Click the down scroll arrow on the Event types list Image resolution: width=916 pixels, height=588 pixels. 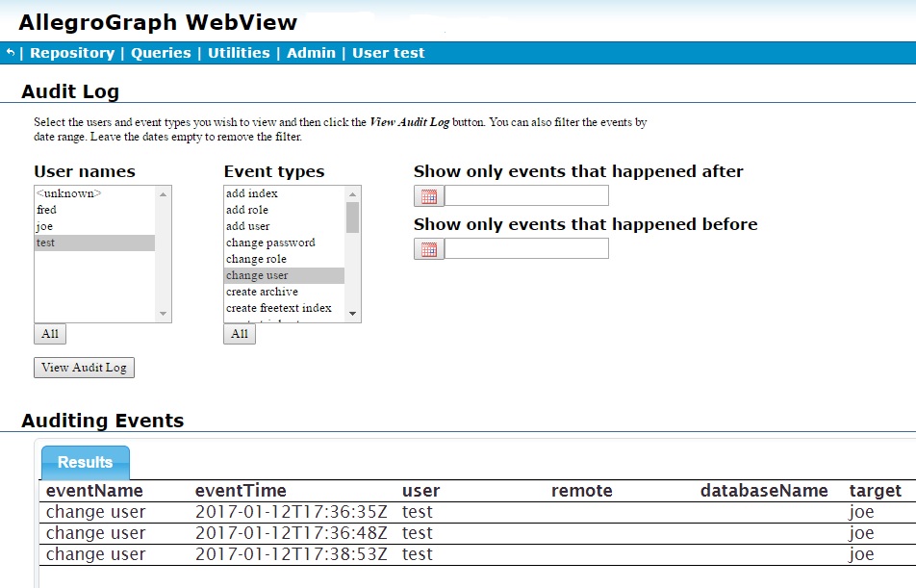(x=354, y=315)
